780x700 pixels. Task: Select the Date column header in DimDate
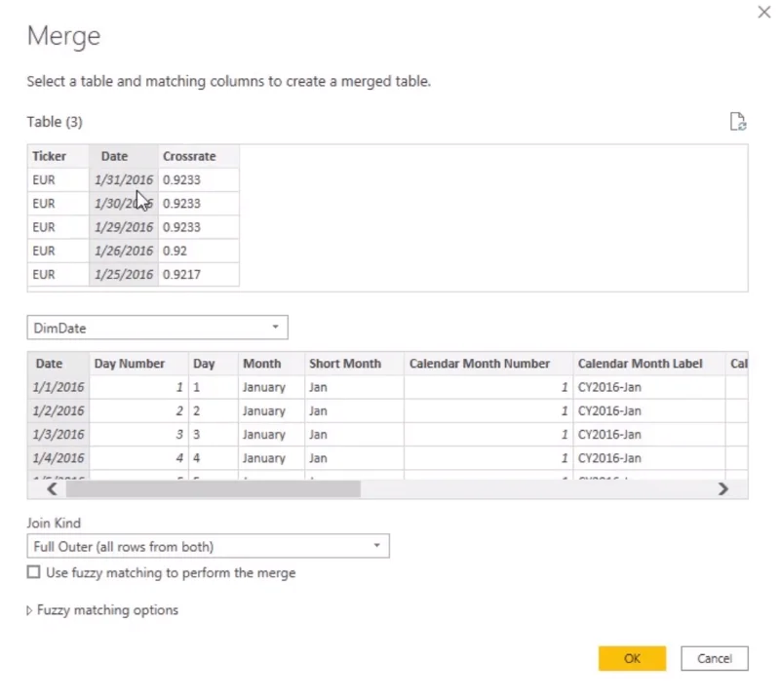(58, 364)
